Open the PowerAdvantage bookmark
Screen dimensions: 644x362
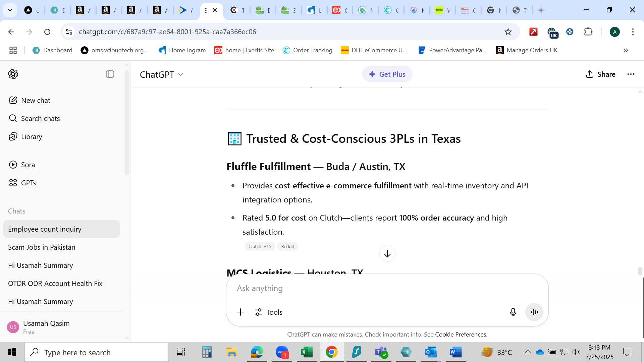point(452,50)
